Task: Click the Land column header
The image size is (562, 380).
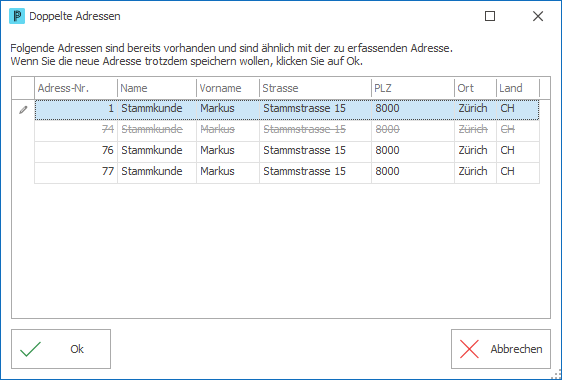Action: coord(518,88)
